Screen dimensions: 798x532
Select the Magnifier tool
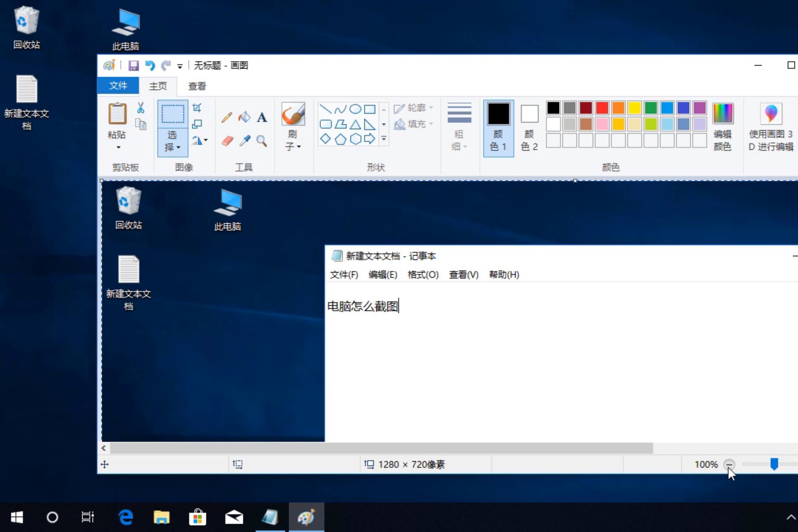262,141
